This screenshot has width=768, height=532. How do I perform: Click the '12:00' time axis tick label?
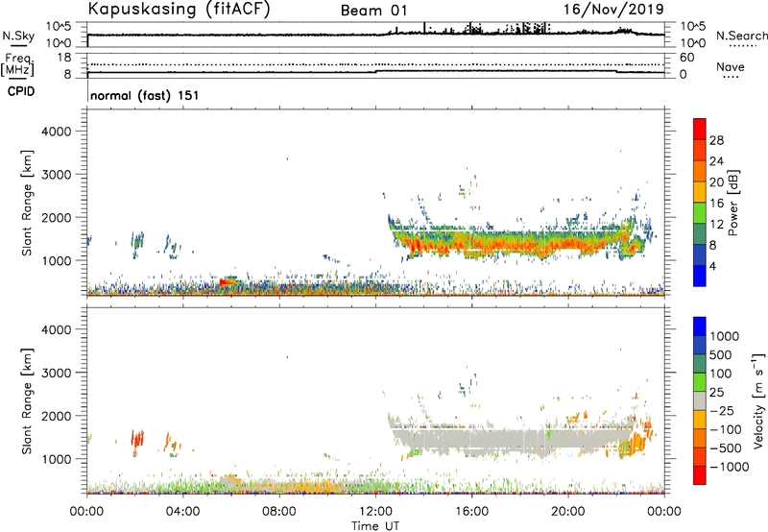tap(375, 512)
